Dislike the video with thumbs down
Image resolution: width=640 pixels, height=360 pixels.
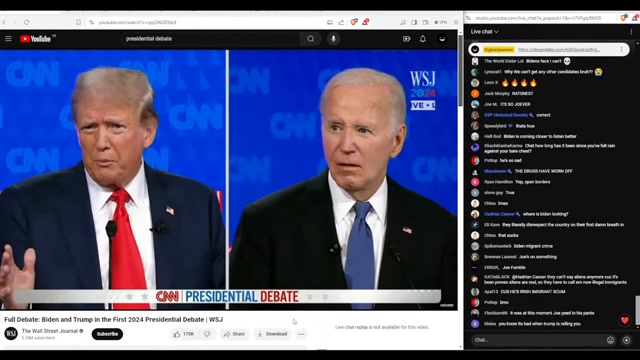(207, 334)
